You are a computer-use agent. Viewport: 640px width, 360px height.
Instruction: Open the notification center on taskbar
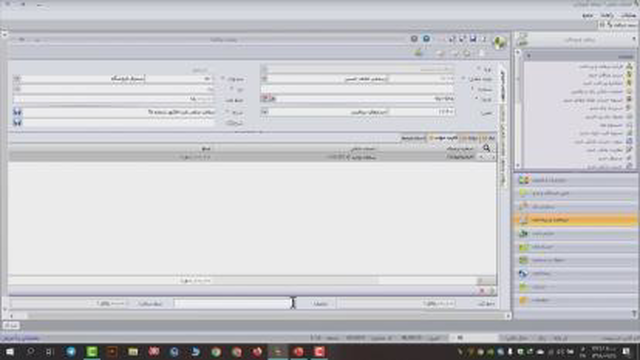(x=626, y=352)
